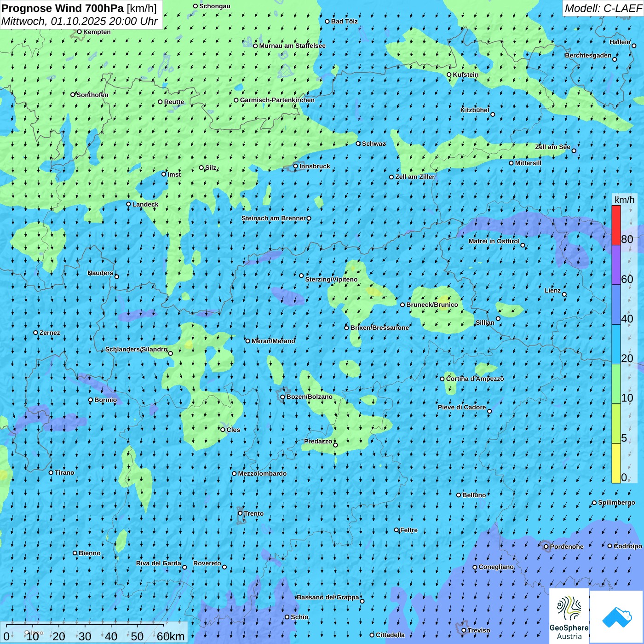Viewport: 644px width, 644px height.
Task: Click the 'km/h' legend unit label
Action: point(624,200)
